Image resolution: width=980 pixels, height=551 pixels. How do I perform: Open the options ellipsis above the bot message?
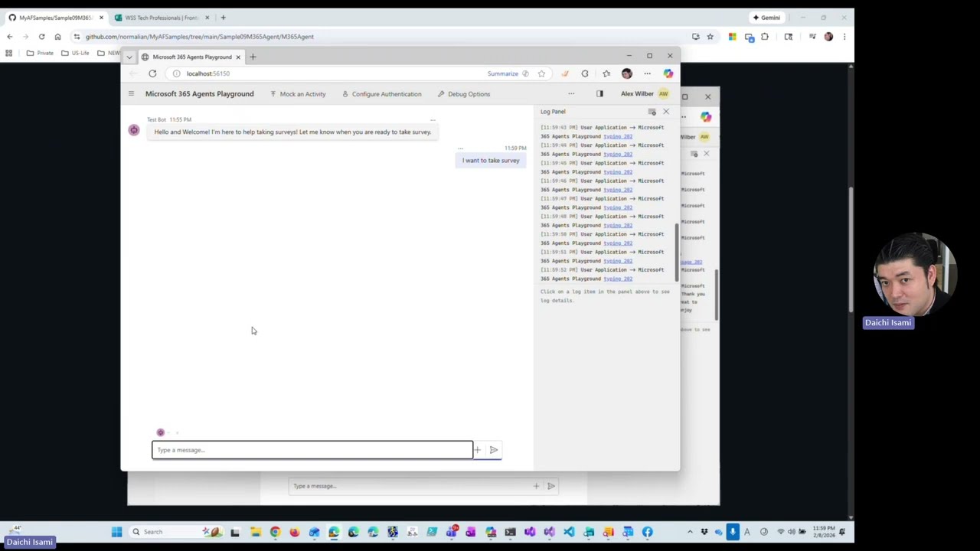433,120
